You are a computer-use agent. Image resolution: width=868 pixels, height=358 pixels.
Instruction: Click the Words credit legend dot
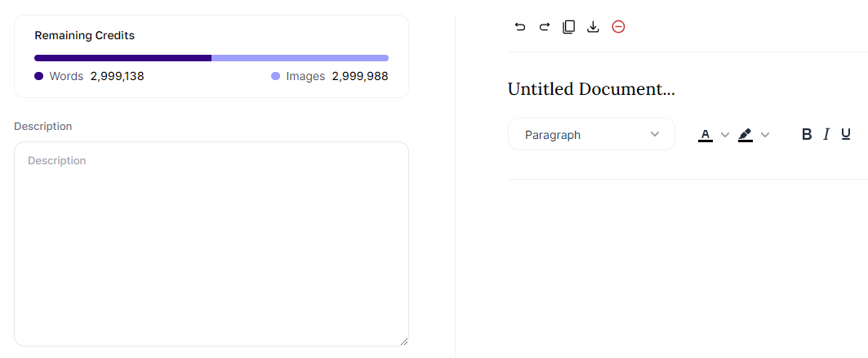(38, 77)
